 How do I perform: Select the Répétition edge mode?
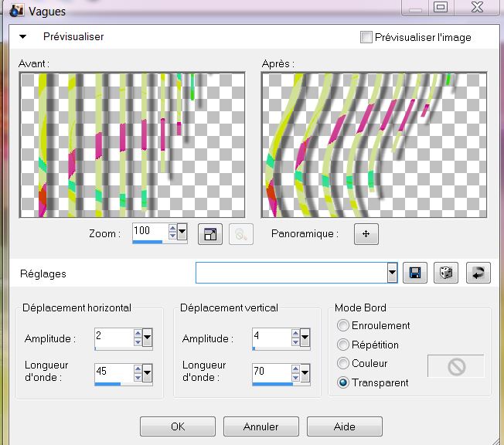(343, 345)
